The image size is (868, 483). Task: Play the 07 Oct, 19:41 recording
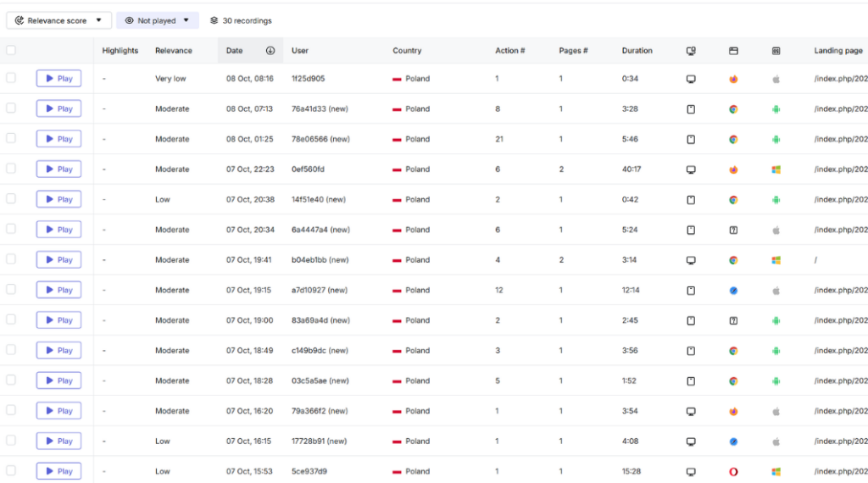pos(58,260)
